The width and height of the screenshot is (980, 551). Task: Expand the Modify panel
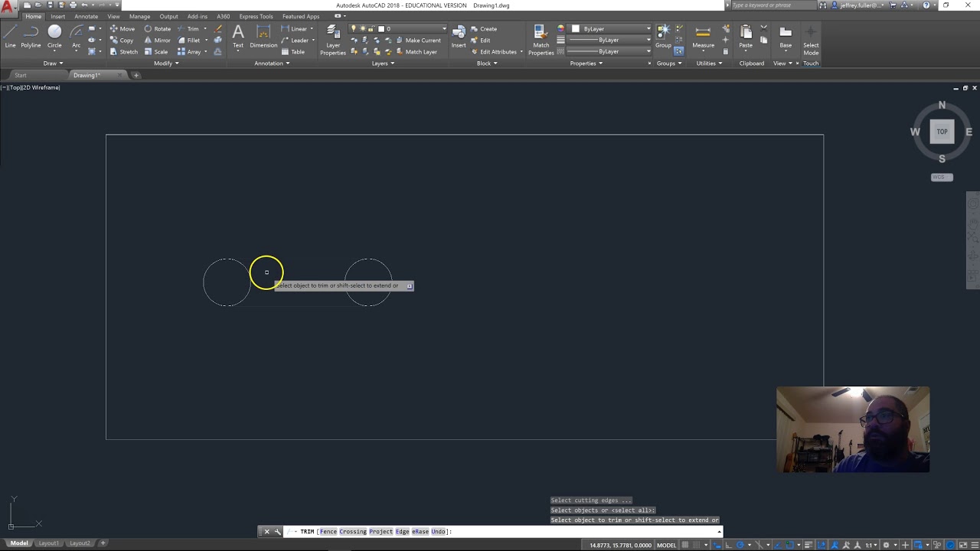click(166, 64)
